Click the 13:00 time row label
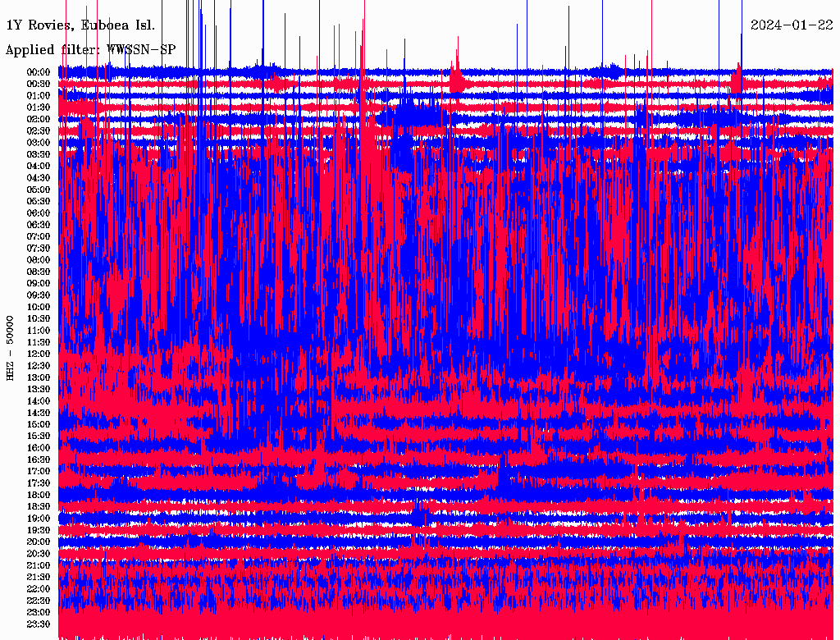The image size is (840, 640). point(39,377)
